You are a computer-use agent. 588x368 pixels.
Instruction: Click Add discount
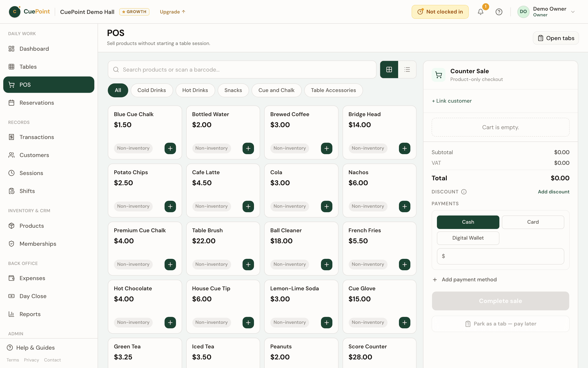coord(553,192)
